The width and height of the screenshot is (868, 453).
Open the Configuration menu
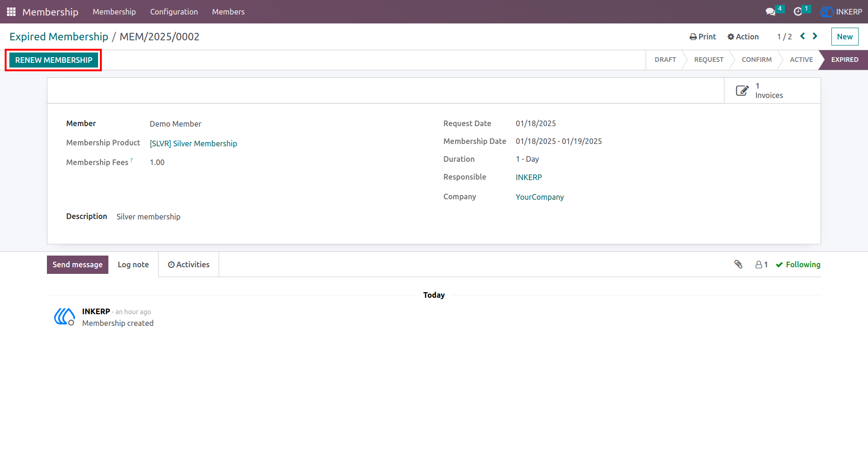point(174,12)
